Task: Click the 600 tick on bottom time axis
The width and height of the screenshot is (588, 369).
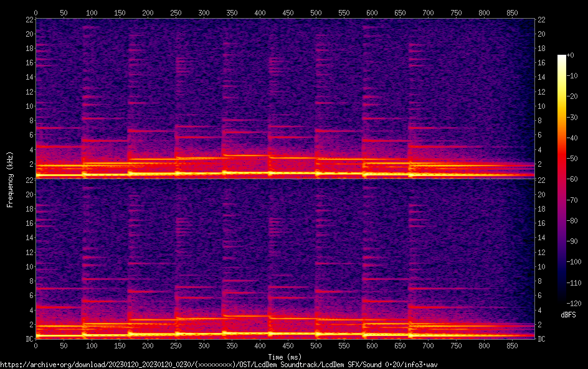Action: [372, 345]
